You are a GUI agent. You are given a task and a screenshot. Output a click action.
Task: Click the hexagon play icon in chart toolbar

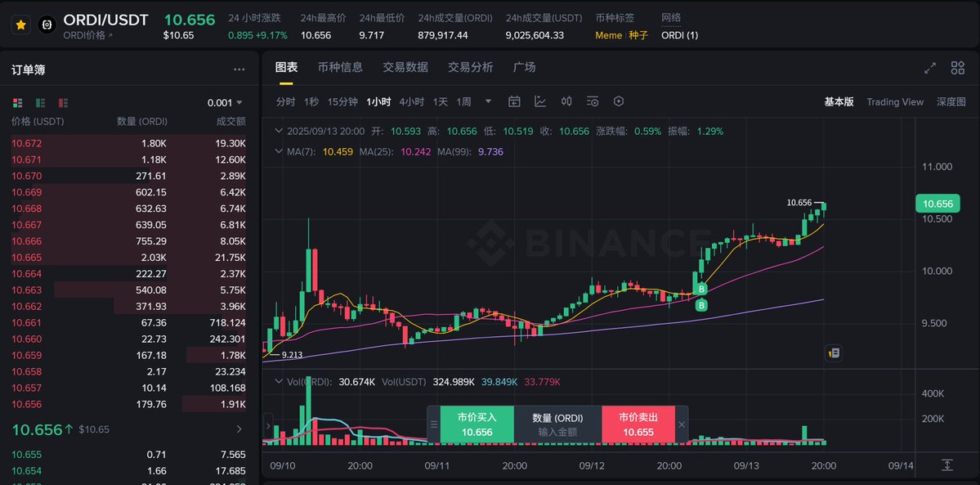(619, 101)
